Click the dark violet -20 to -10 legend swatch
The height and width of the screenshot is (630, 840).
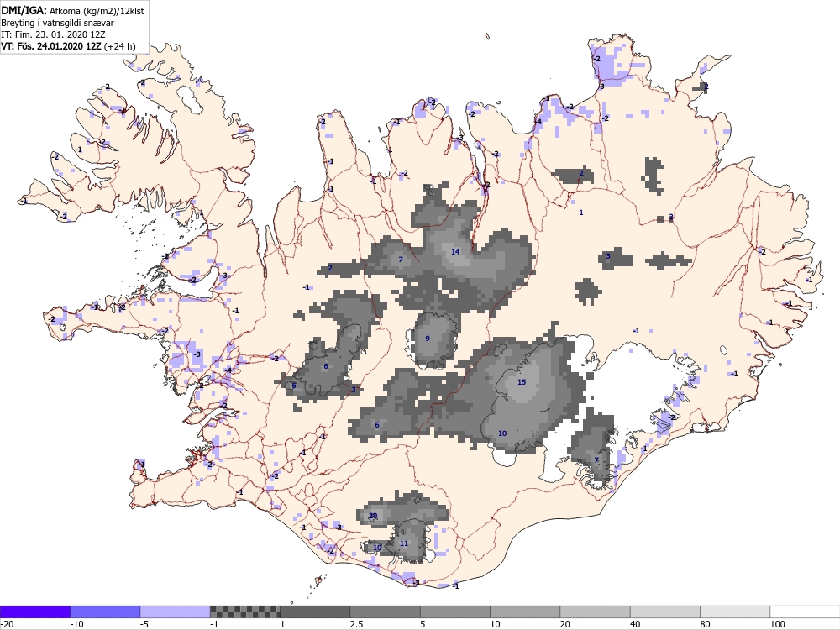pos(34,612)
